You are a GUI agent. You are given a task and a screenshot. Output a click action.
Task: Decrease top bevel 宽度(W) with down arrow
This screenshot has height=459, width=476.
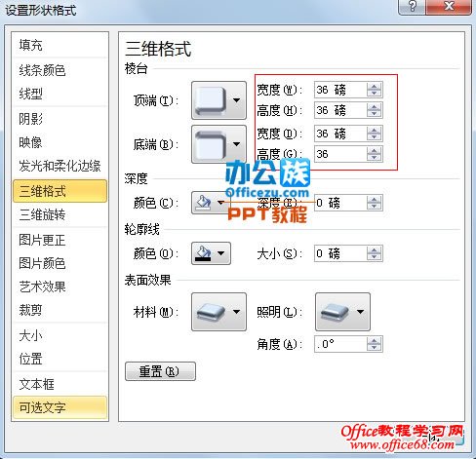click(375, 94)
